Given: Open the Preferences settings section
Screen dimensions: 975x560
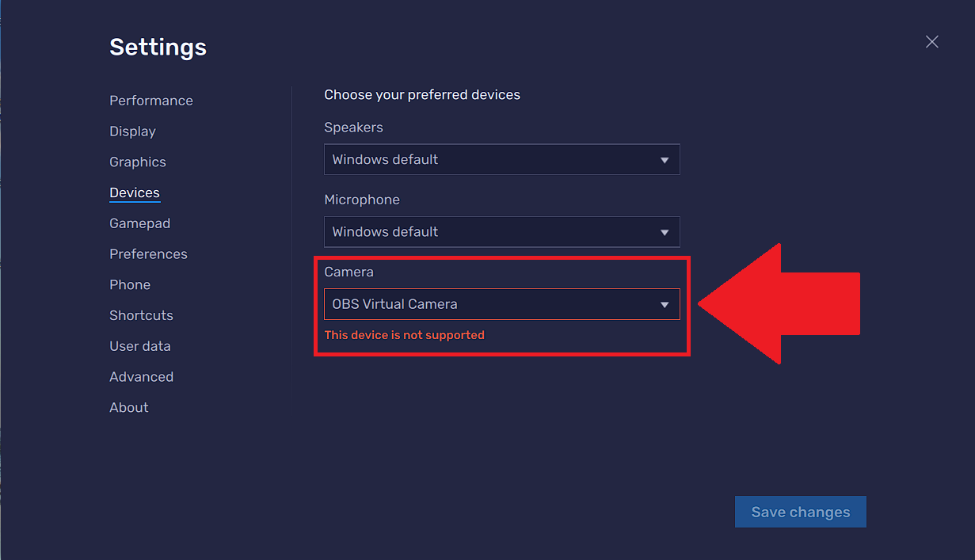Looking at the screenshot, I should [148, 254].
